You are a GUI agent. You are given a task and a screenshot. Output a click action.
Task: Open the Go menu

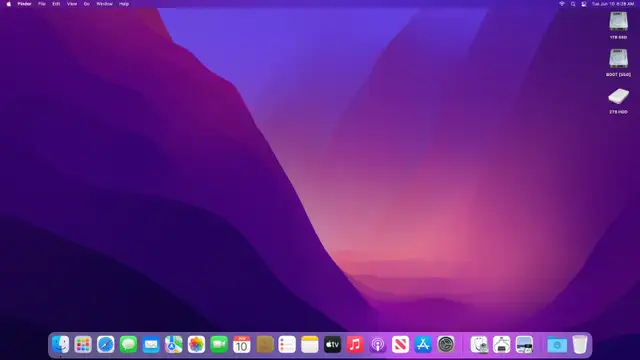coord(87,4)
